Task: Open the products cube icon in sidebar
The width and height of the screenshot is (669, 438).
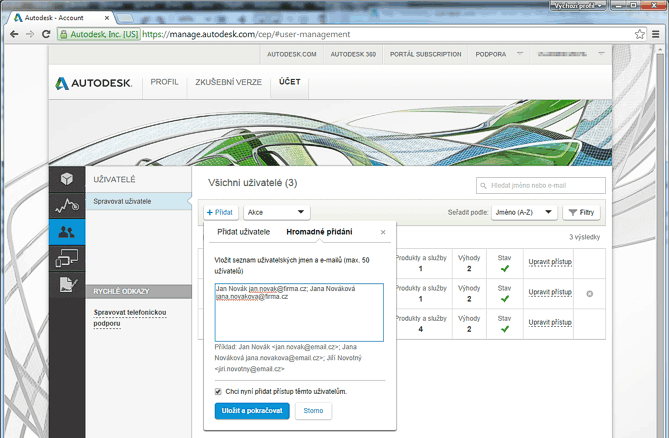Action: coord(67,179)
